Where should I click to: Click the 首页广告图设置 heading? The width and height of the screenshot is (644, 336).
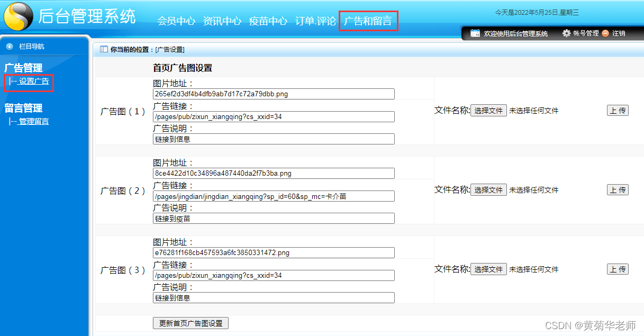[x=183, y=68]
